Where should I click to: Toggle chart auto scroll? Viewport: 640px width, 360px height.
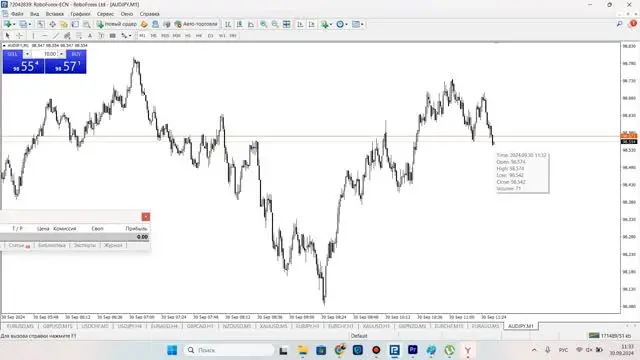click(x=300, y=24)
